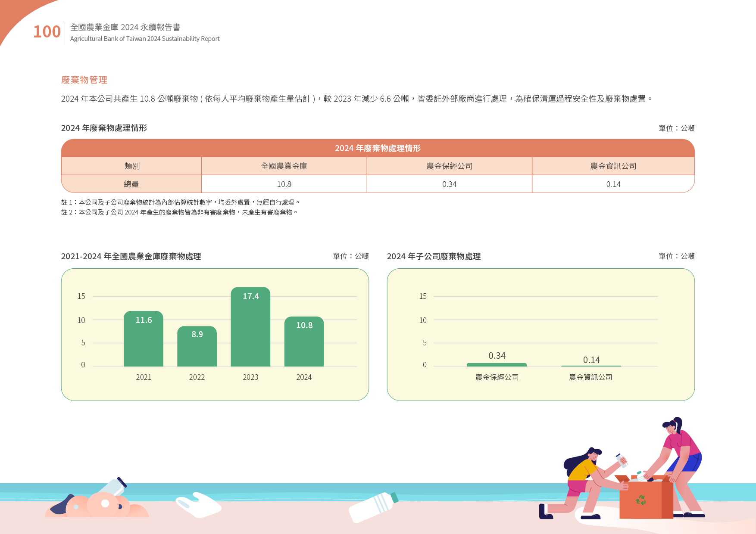Click the 類別 header cell
756x534 pixels.
click(131, 166)
